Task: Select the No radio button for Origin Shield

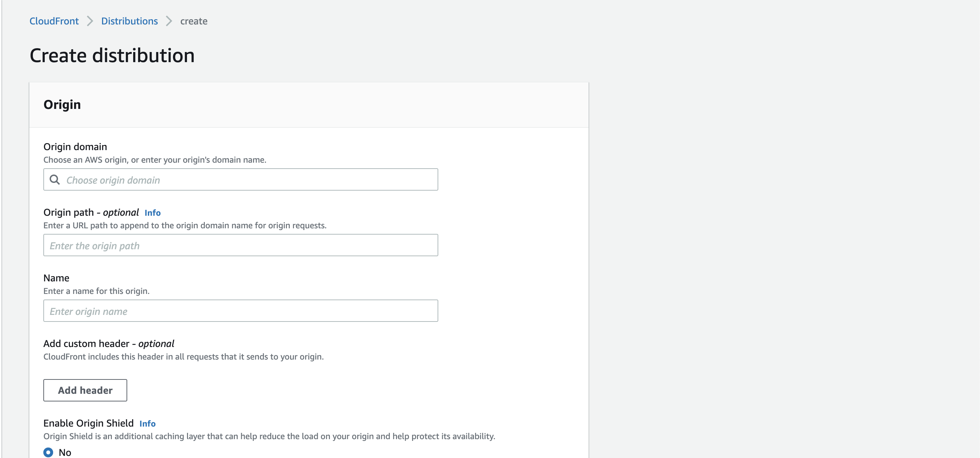Action: (x=48, y=452)
